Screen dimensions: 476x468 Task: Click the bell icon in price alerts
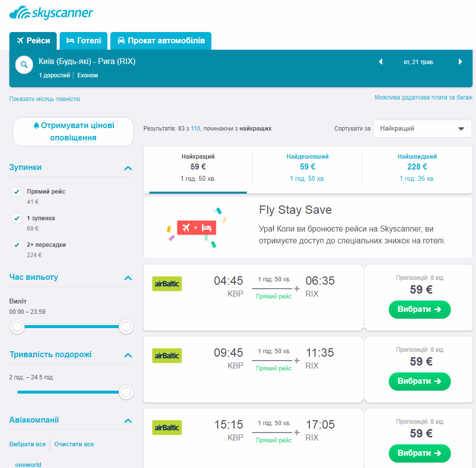point(36,125)
